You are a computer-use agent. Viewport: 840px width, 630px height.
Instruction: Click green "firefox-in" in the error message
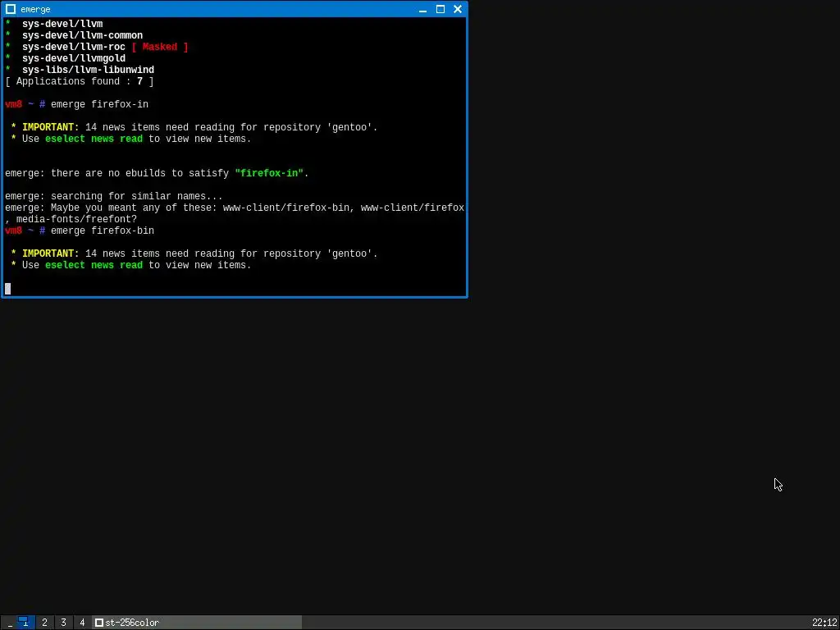[269, 174]
